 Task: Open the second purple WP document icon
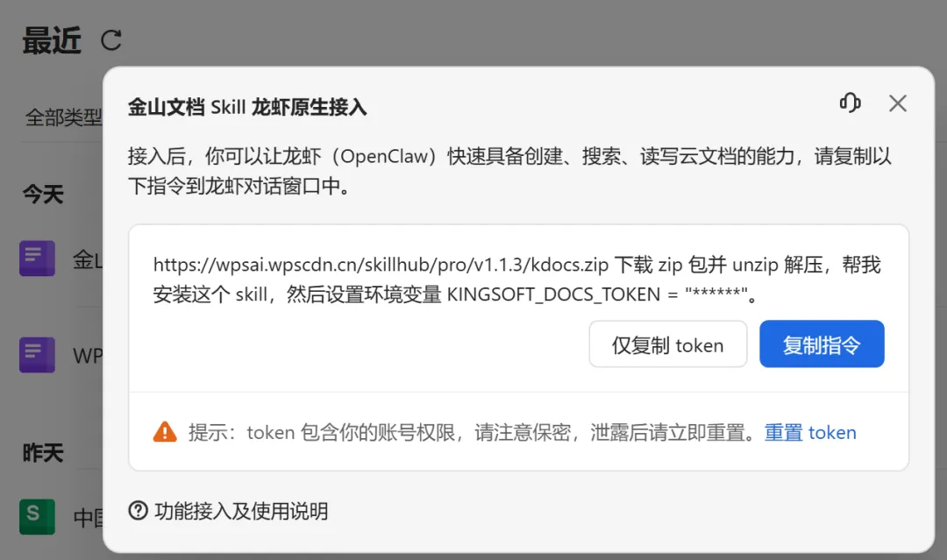37,355
